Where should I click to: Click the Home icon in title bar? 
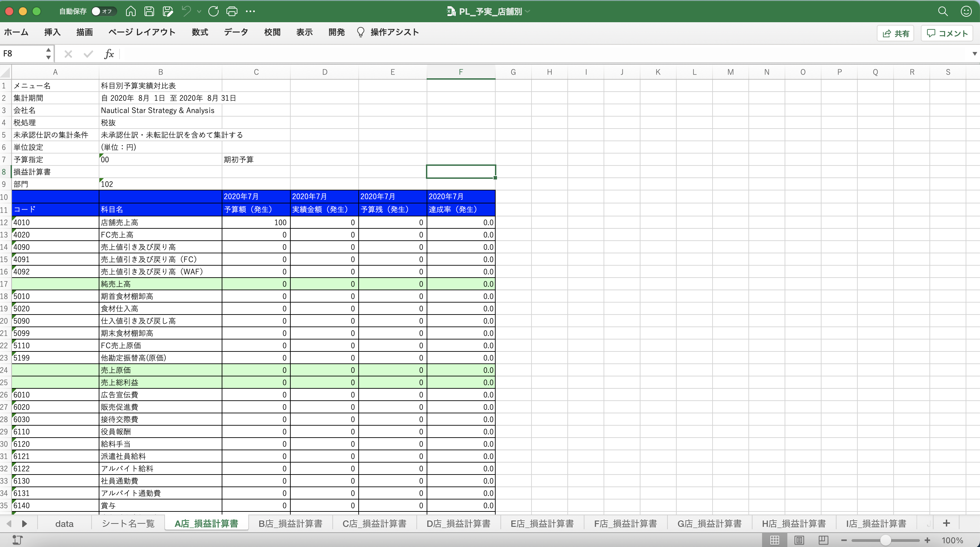coord(130,11)
